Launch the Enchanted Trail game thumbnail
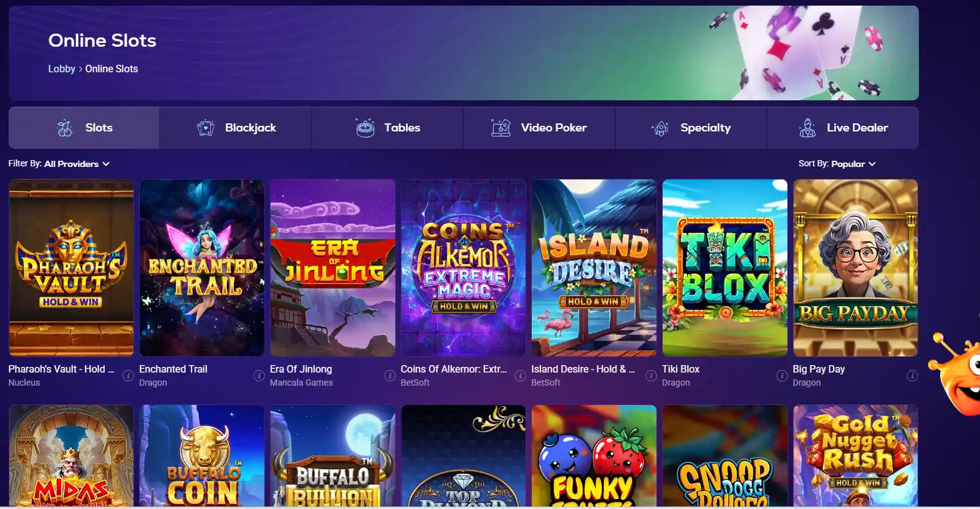The width and height of the screenshot is (980, 509). (x=202, y=268)
